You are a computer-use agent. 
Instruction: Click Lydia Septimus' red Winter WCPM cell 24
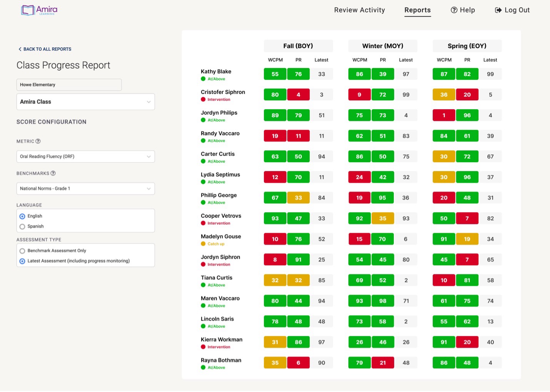(359, 177)
